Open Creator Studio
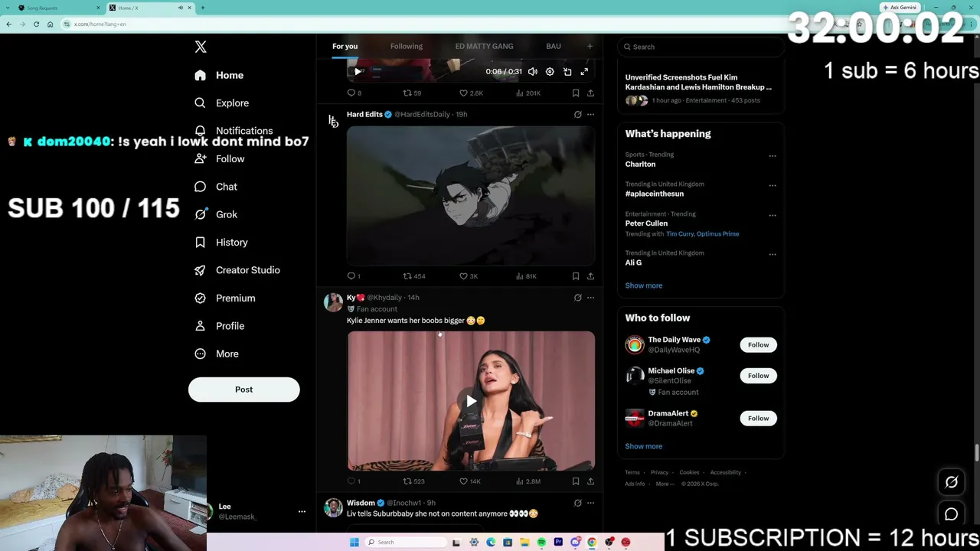980x551 pixels. click(x=237, y=270)
